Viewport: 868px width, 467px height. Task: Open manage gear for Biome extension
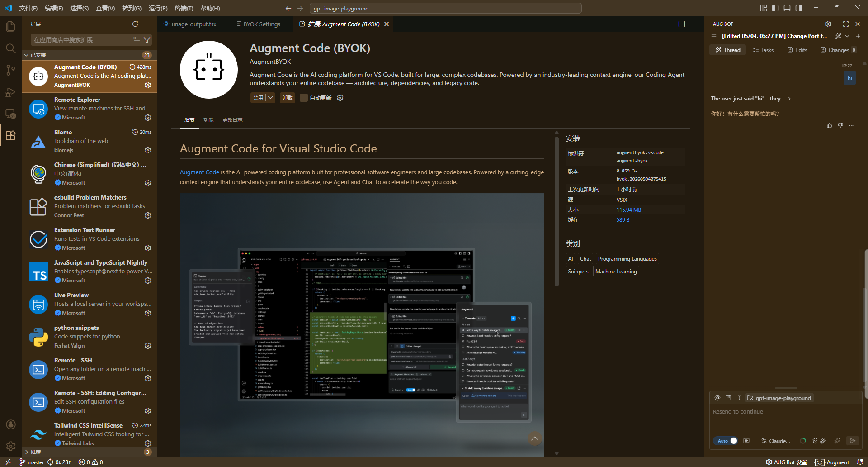click(x=148, y=150)
